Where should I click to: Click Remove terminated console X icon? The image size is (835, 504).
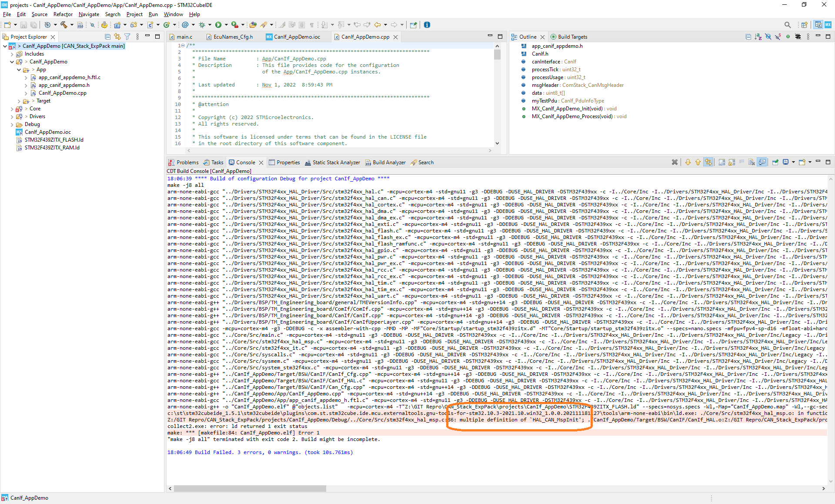[675, 162]
